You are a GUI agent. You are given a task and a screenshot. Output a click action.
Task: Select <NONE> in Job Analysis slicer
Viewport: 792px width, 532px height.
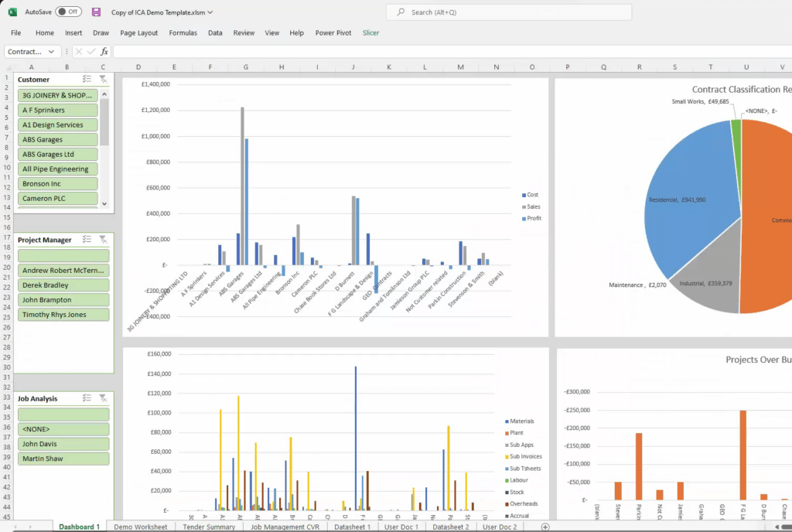(63, 429)
